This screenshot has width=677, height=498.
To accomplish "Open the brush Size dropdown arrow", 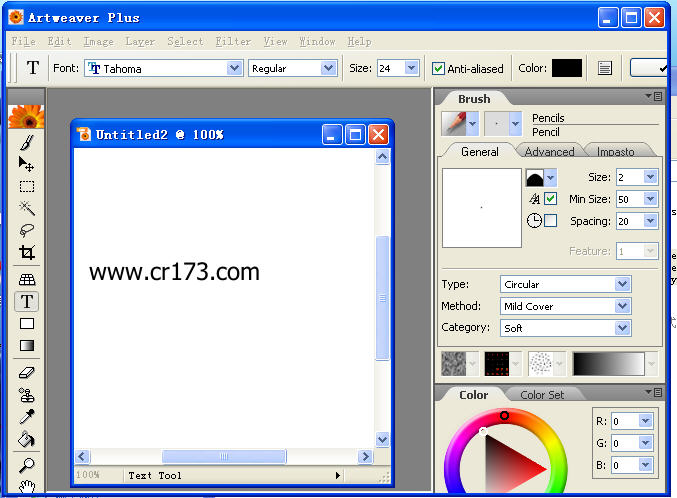I will (x=650, y=177).
